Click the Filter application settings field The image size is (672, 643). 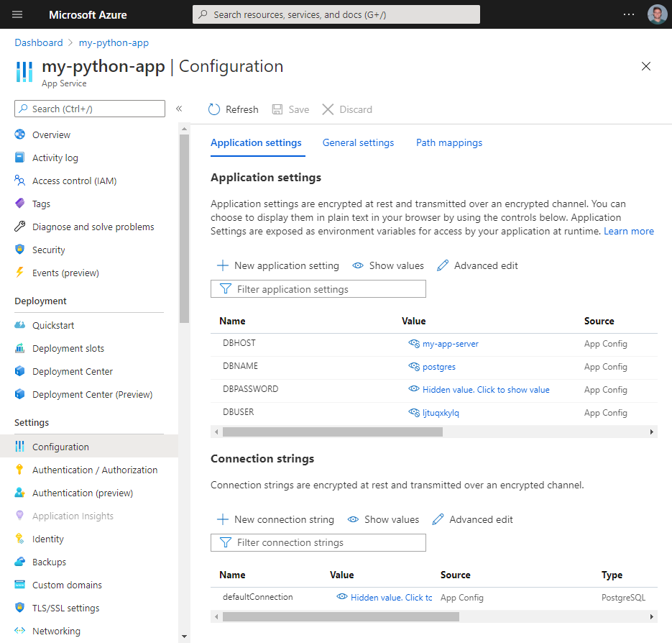click(x=318, y=288)
